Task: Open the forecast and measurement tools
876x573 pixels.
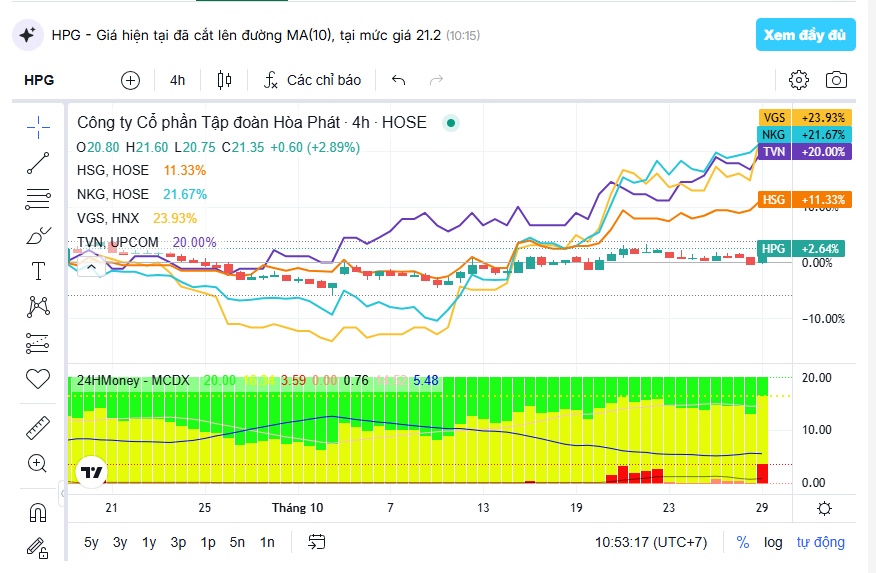Action: 38,343
